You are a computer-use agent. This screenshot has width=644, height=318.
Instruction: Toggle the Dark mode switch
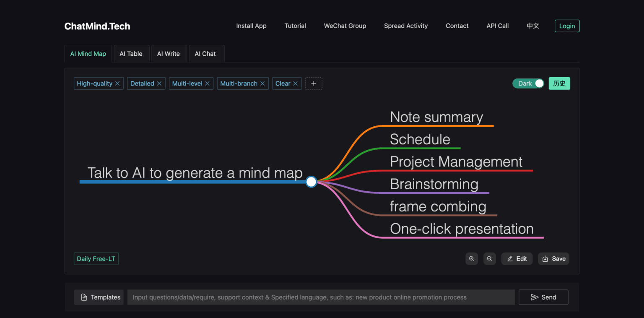(x=528, y=83)
